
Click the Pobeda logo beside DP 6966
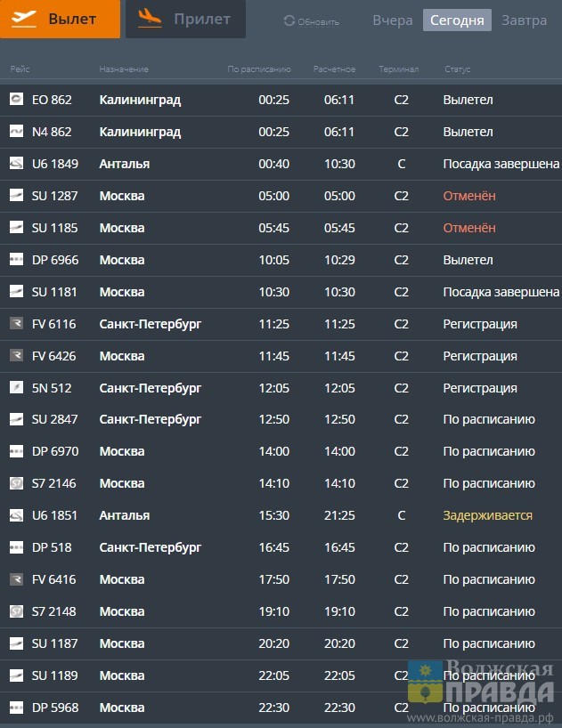(x=16, y=260)
